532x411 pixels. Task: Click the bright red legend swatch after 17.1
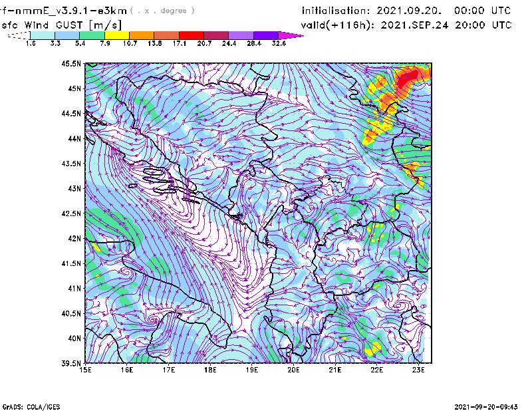[192, 35]
